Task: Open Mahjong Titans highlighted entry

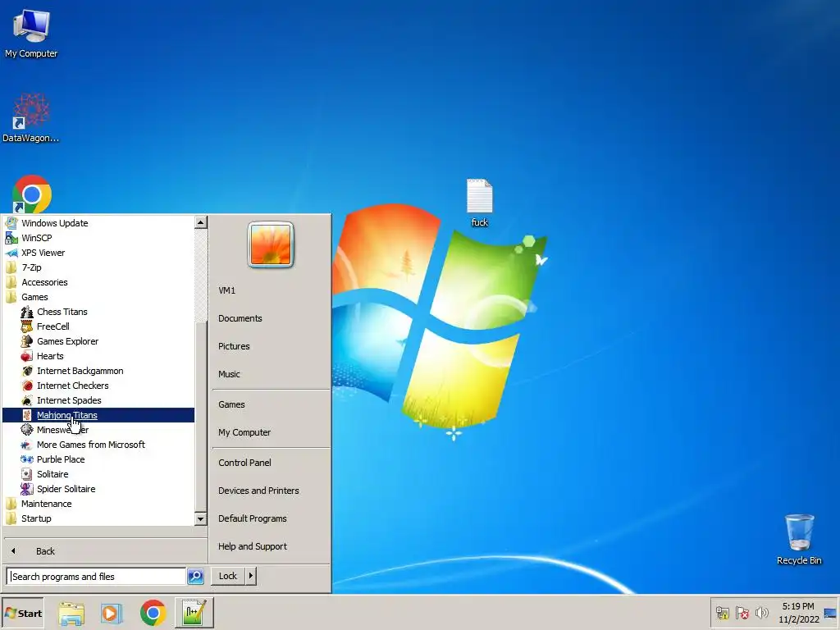Action: (98, 415)
